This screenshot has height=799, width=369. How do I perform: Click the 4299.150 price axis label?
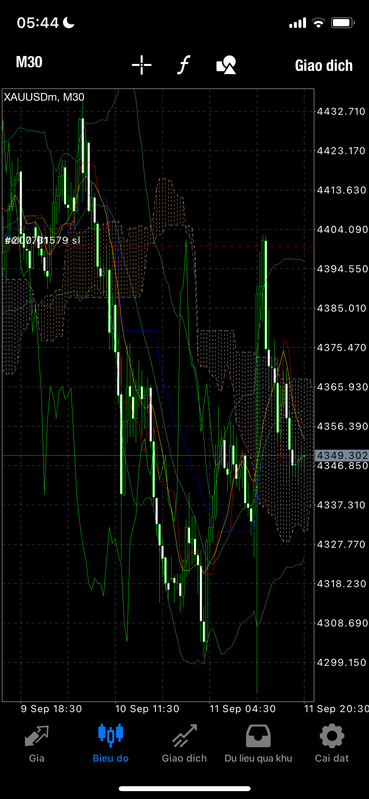pos(341,662)
